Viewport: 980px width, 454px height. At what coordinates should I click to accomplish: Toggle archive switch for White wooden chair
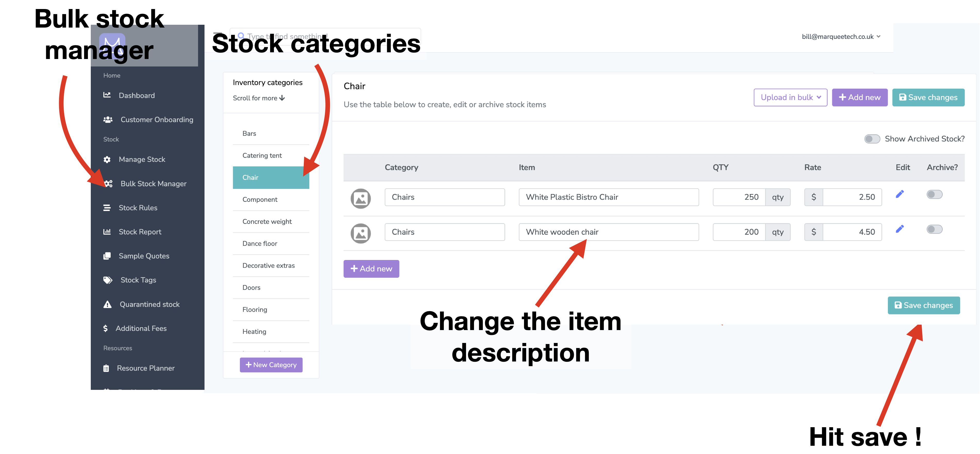point(934,229)
